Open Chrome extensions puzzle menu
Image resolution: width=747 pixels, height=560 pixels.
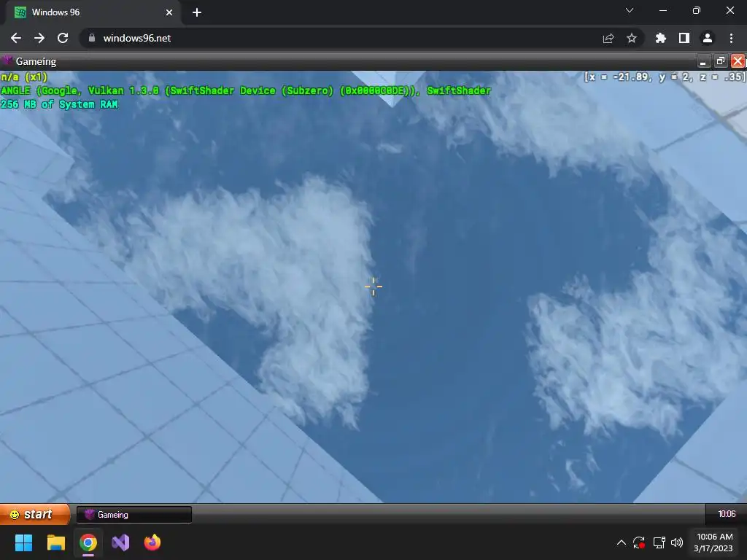[661, 38]
